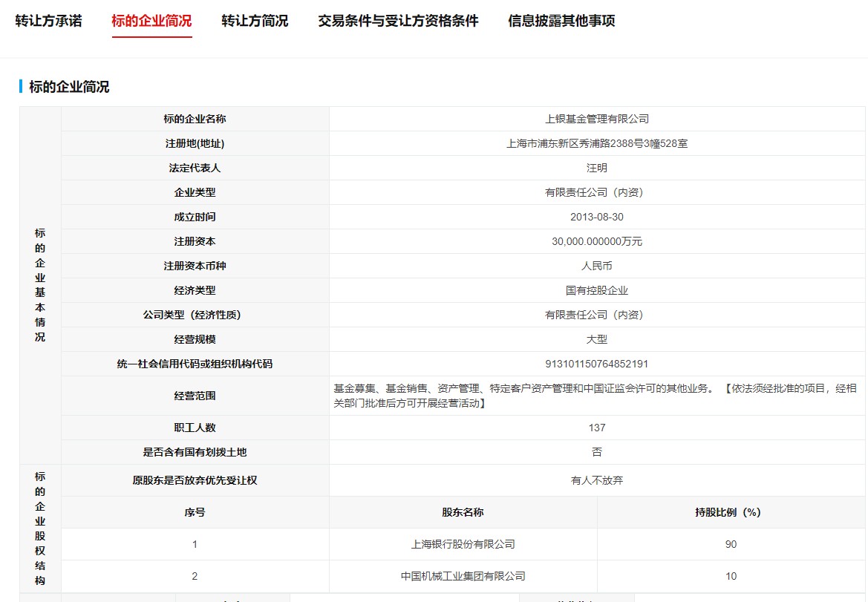Click row number 2 in the shareholder table
Viewport: 868px width, 602px height.
coord(195,576)
